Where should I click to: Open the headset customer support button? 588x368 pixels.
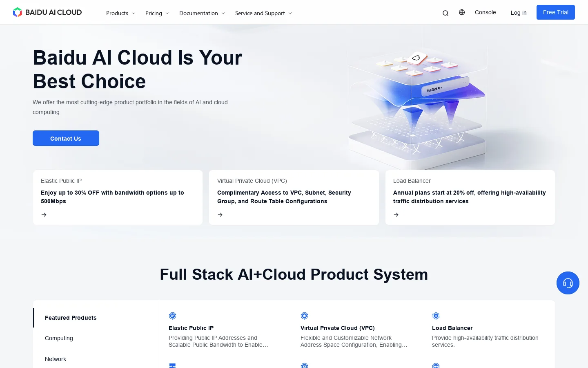pos(568,283)
